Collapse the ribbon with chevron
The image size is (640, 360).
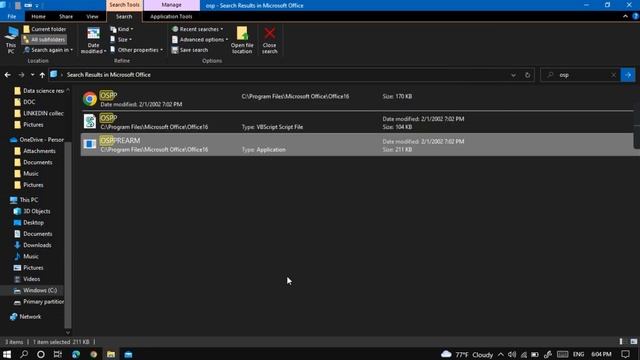click(x=625, y=16)
